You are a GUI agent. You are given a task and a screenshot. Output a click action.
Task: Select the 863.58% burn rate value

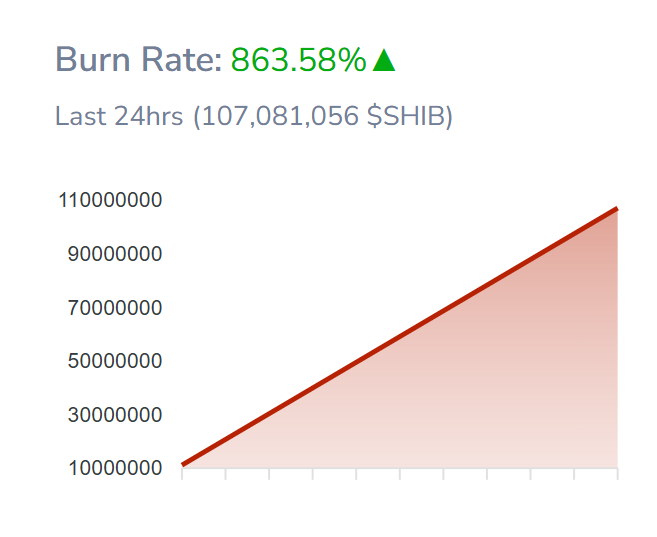click(x=299, y=60)
